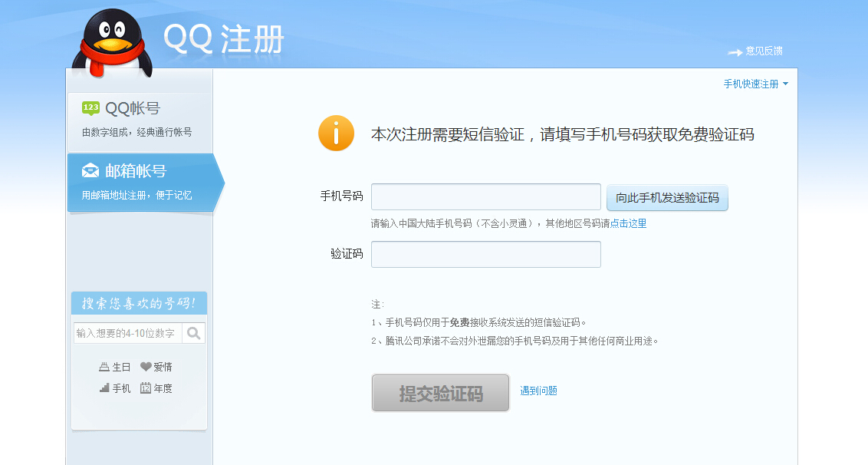This screenshot has height=465, width=868.
Task: Select the 邮箱帐号 tab
Action: 144,183
